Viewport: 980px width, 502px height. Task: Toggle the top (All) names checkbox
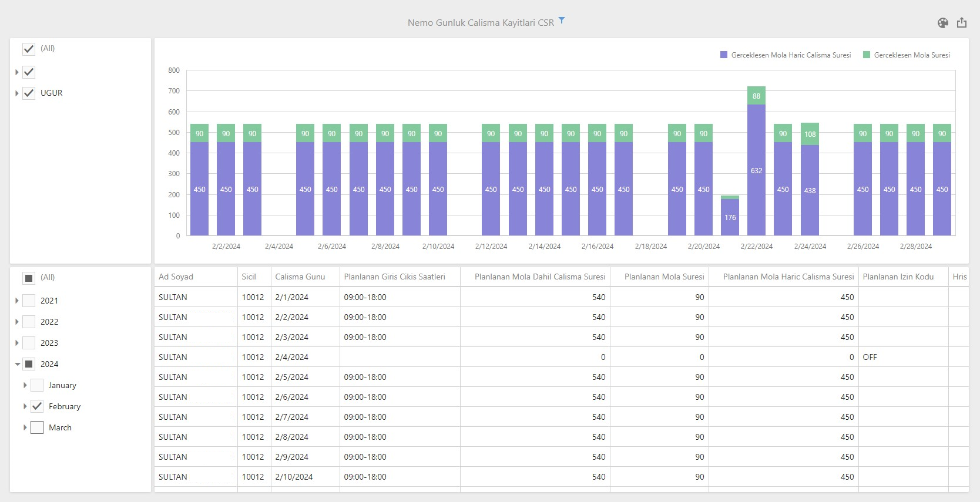click(x=29, y=49)
